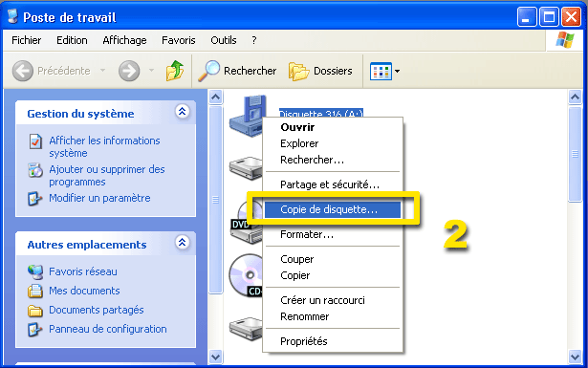Click left pane scrollbar up arrow

point(216,97)
